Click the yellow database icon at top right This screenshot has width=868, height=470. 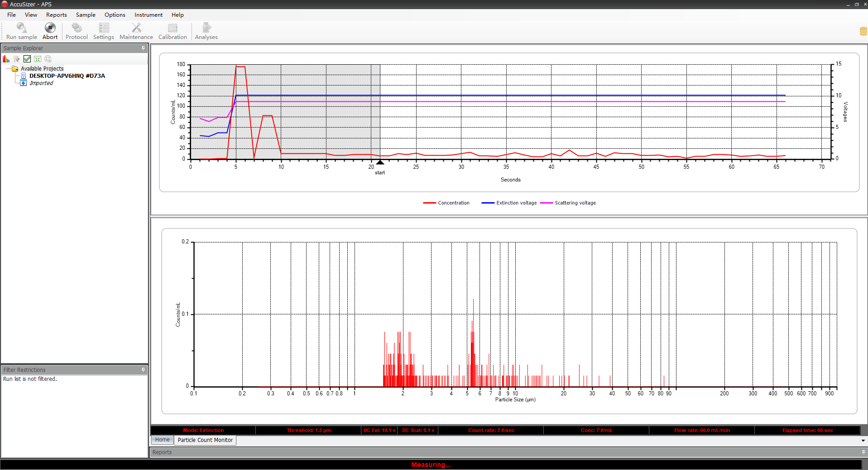[x=863, y=31]
